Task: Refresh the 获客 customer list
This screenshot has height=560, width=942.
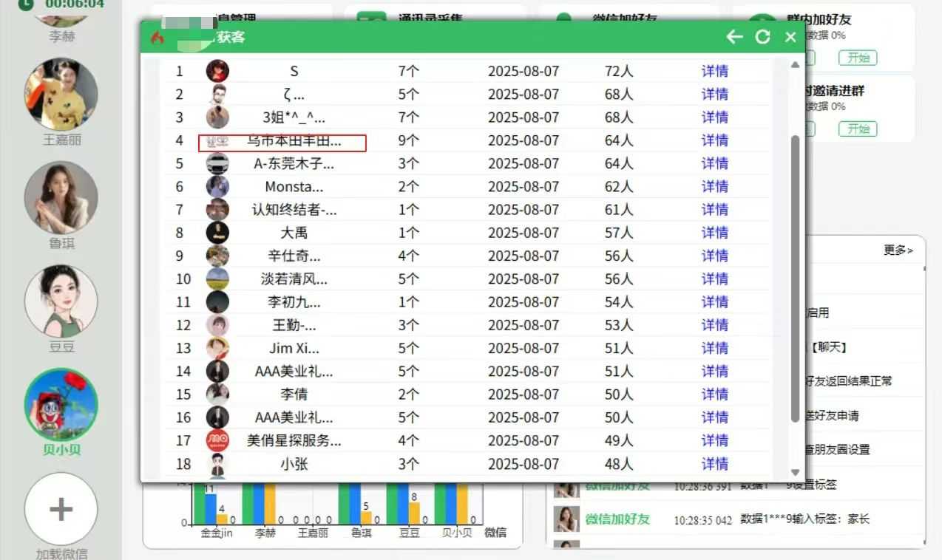Action: [x=763, y=37]
